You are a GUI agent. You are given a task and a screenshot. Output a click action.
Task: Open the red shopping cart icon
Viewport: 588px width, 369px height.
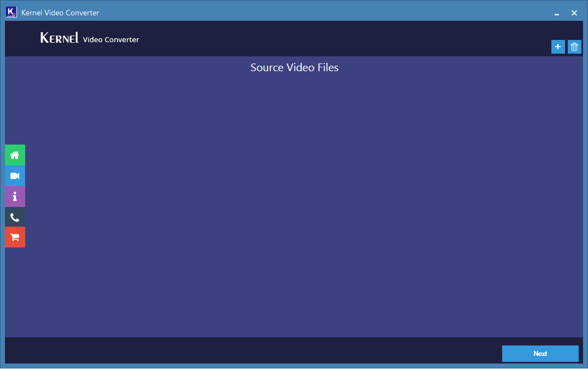click(x=15, y=237)
